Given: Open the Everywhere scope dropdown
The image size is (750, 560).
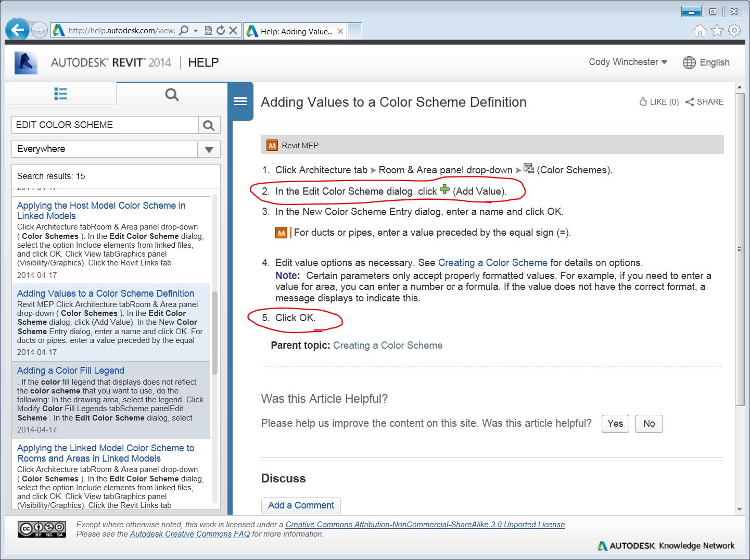Looking at the screenshot, I should (116, 149).
